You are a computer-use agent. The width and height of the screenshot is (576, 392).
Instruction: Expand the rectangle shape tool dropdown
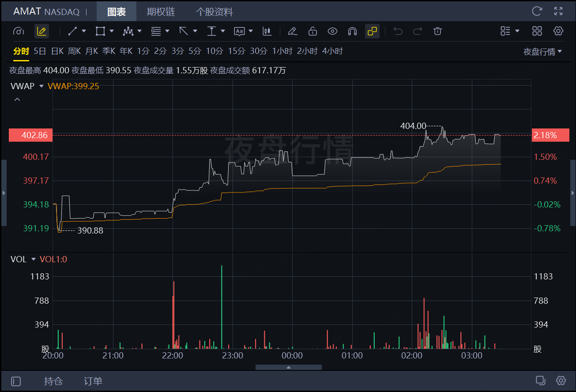[x=112, y=31]
